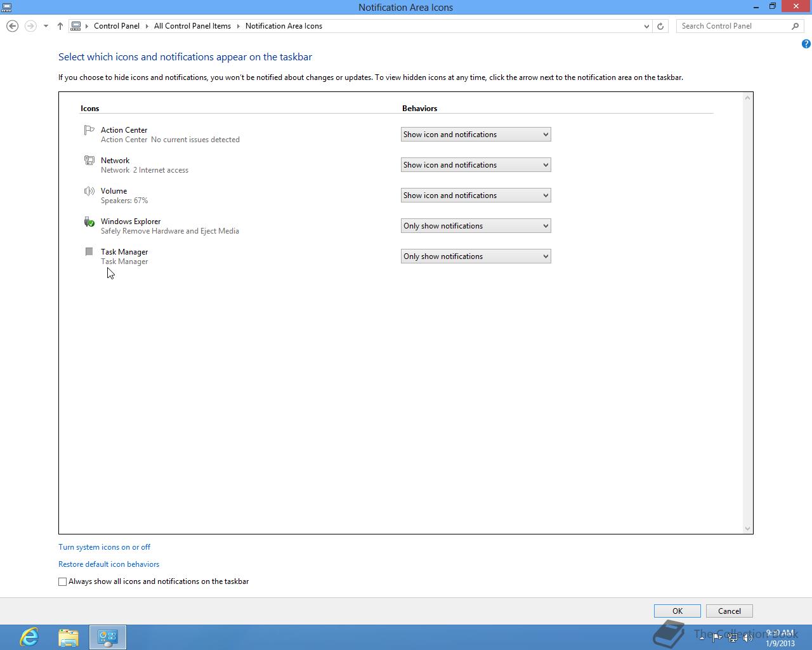Viewport: 812px width, 650px height.
Task: Click the taskbar clock showing 1/9/2013
Action: (x=780, y=638)
